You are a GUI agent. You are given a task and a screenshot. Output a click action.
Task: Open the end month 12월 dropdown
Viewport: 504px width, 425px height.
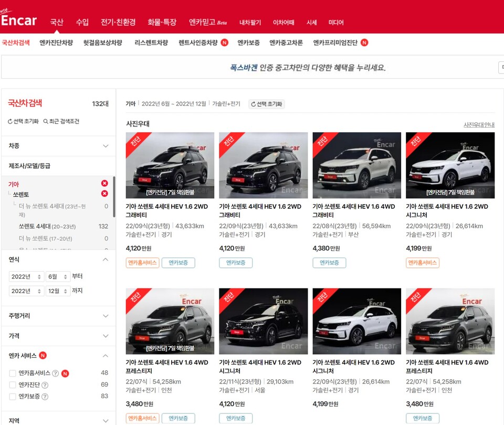(58, 291)
